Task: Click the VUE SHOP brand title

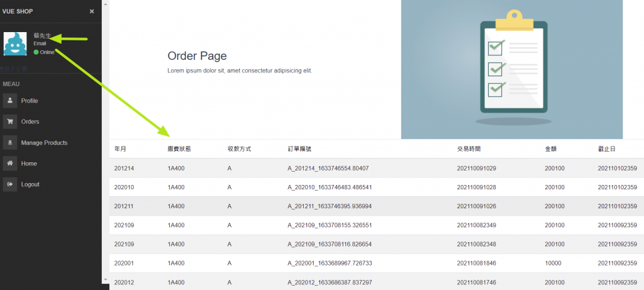Action: click(18, 11)
